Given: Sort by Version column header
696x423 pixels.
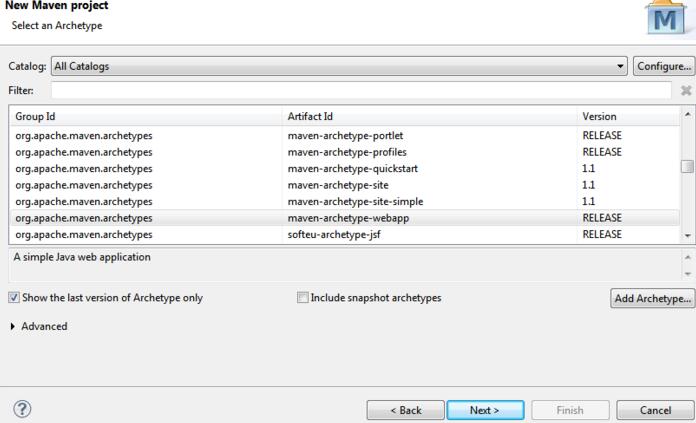Looking at the screenshot, I should coord(628,116).
